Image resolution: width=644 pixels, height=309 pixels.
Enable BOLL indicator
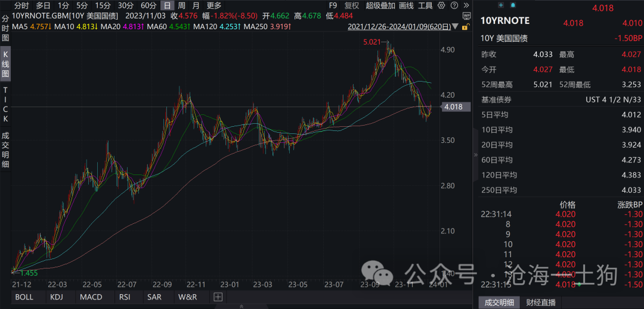click(x=24, y=296)
